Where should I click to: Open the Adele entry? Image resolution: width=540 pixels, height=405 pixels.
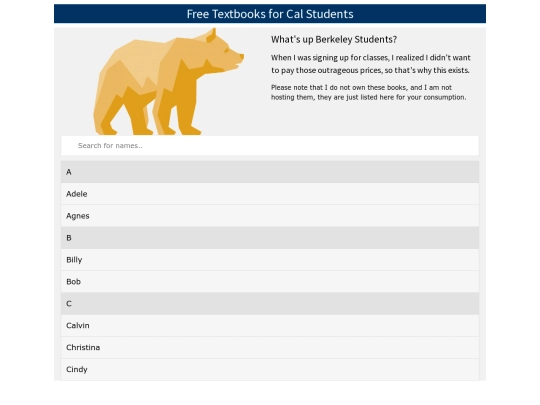270,194
